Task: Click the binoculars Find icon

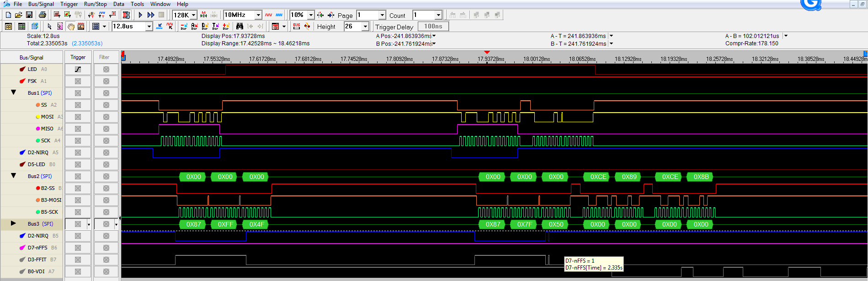Action: [x=239, y=27]
